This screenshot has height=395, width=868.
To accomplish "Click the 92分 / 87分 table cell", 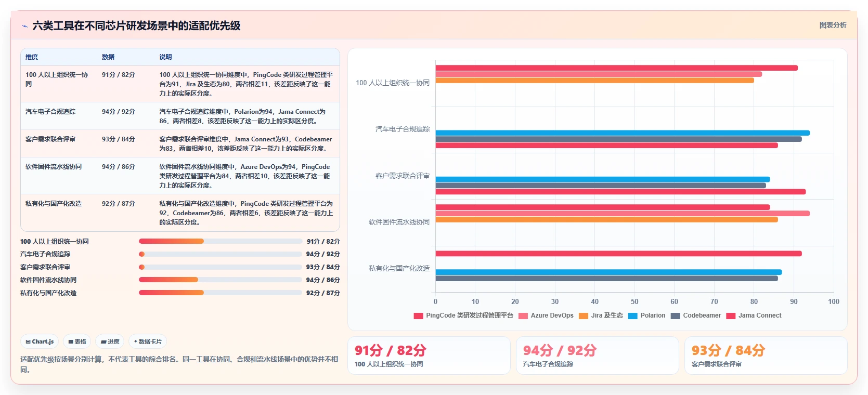I will pyautogui.click(x=119, y=204).
